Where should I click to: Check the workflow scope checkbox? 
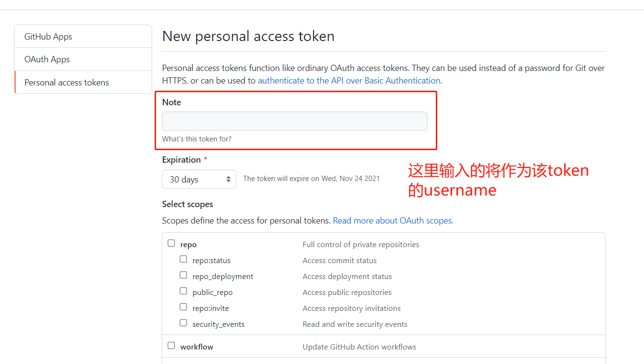[171, 345]
